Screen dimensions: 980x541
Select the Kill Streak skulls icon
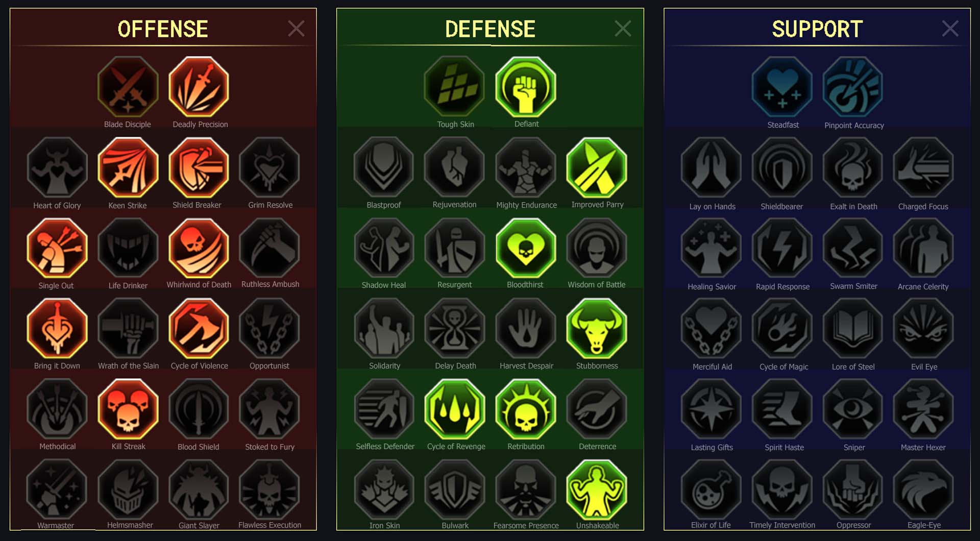[x=128, y=409]
